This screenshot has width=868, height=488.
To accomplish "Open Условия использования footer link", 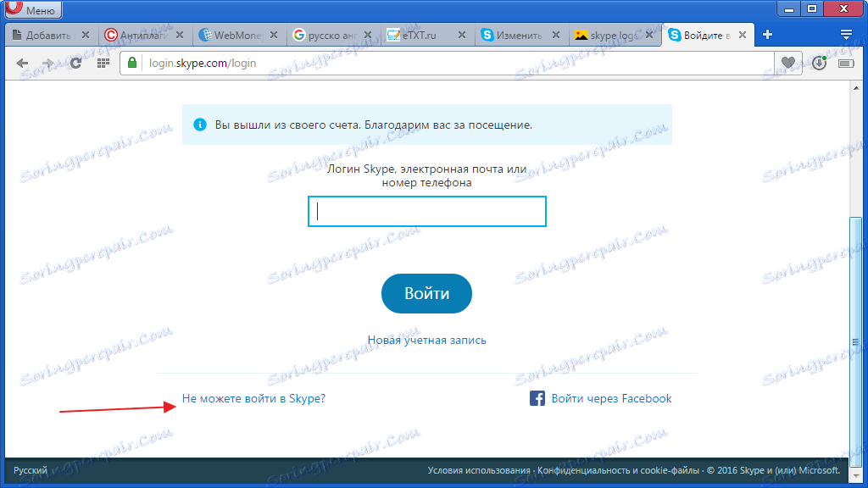I will pos(479,470).
